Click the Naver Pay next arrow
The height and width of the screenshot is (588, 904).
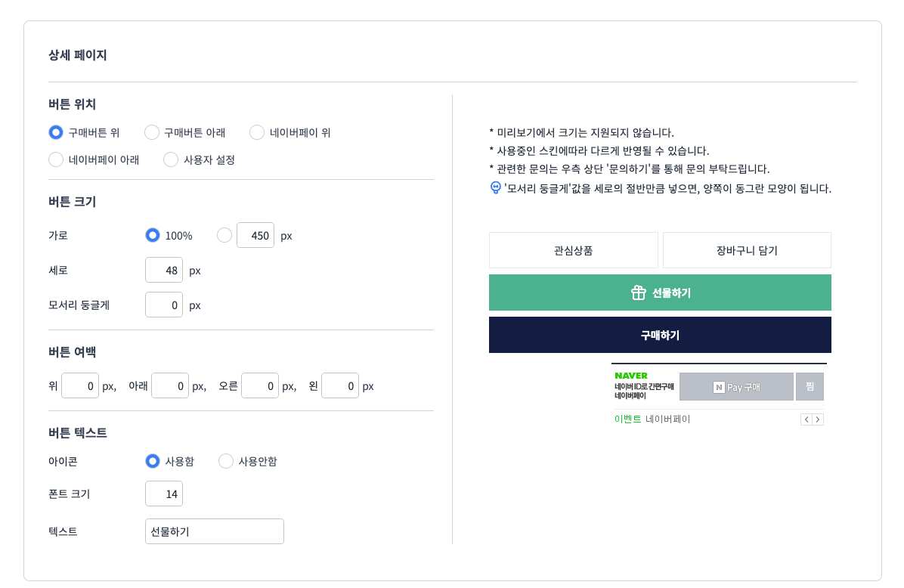click(x=818, y=419)
